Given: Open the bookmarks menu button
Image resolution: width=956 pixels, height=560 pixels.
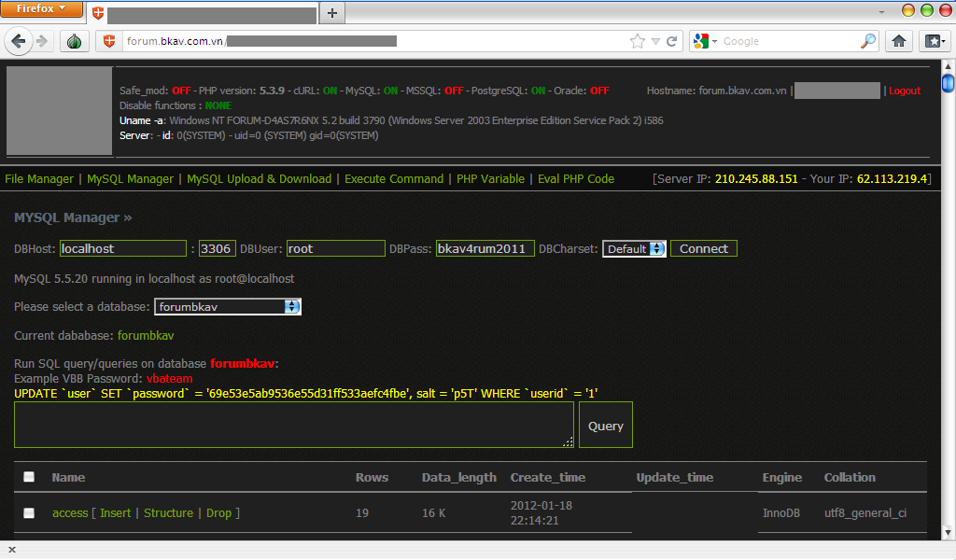Looking at the screenshot, I should click(x=935, y=41).
